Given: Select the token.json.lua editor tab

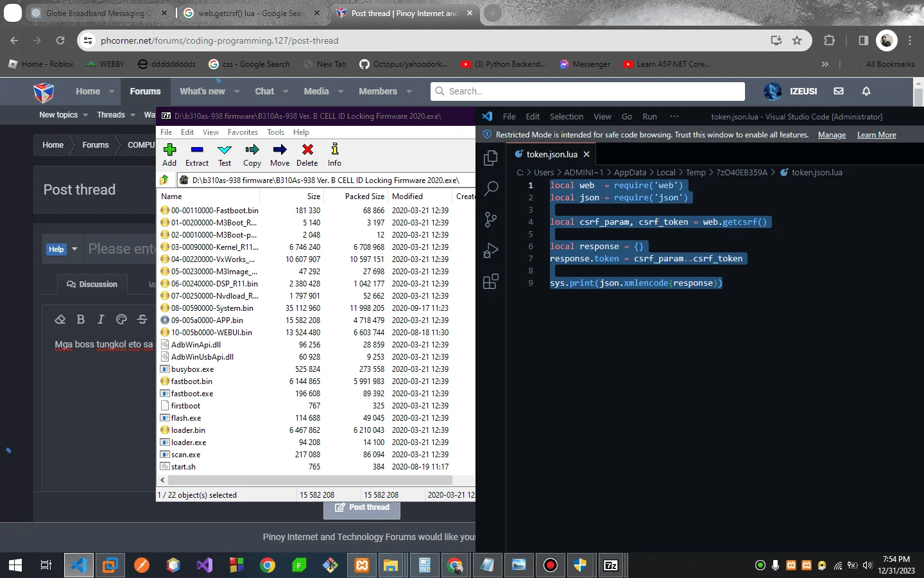Looking at the screenshot, I should pos(552,154).
